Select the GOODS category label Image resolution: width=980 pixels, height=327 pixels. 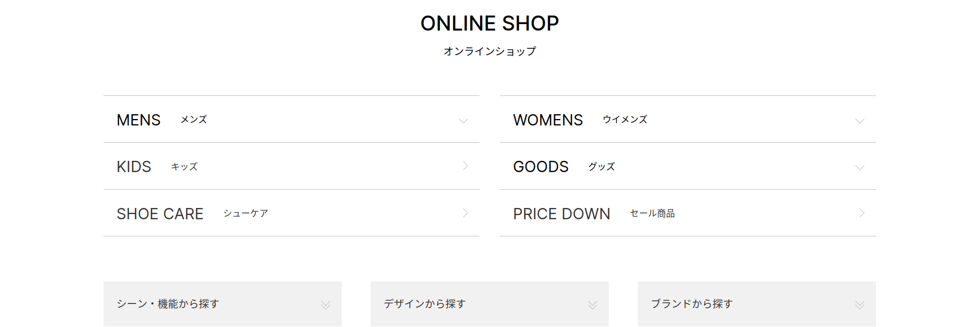(x=541, y=167)
